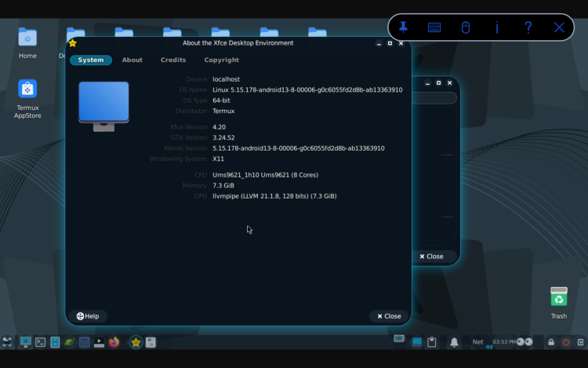This screenshot has width=588, height=368.
Task: Click the mouse icon in overlay toolbar
Action: (466, 27)
